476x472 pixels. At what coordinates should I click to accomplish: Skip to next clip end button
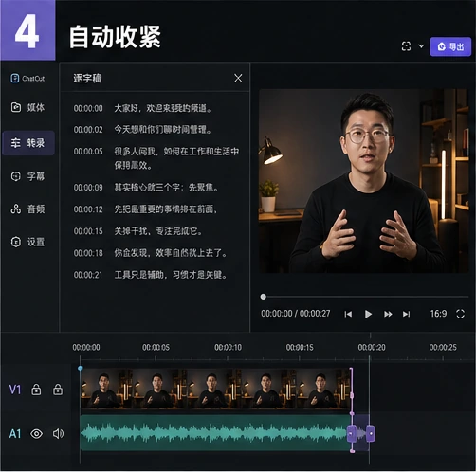coord(406,314)
